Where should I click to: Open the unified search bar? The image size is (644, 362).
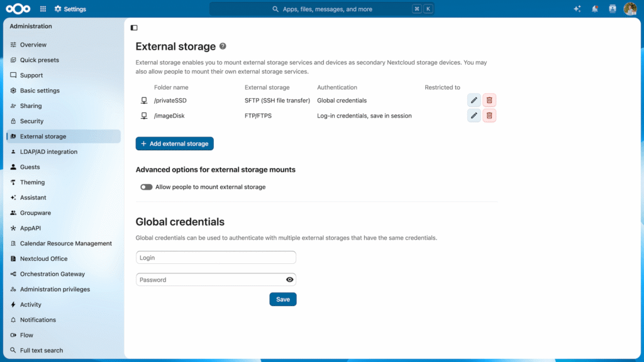pyautogui.click(x=322, y=9)
